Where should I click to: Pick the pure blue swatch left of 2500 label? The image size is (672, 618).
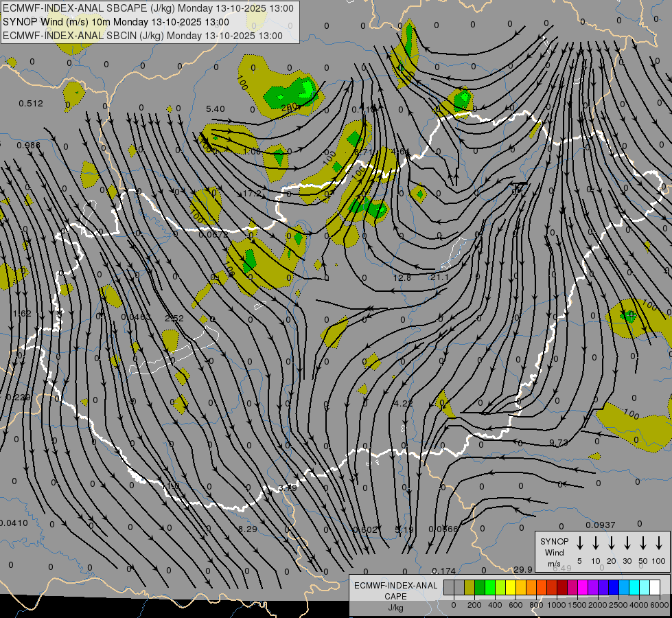tap(613, 587)
